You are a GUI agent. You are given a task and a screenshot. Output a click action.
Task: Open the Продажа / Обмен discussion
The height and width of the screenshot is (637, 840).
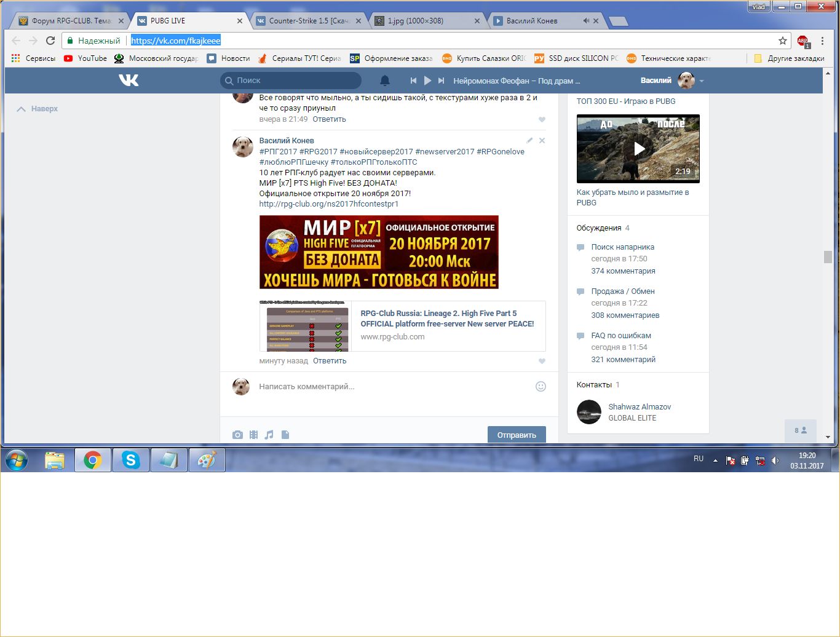pyautogui.click(x=622, y=291)
